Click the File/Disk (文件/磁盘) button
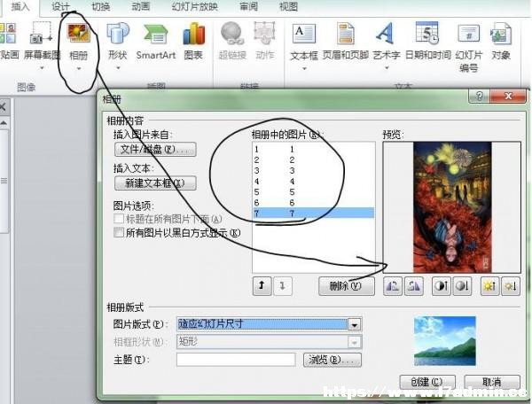The height and width of the screenshot is (404, 532). click(155, 149)
